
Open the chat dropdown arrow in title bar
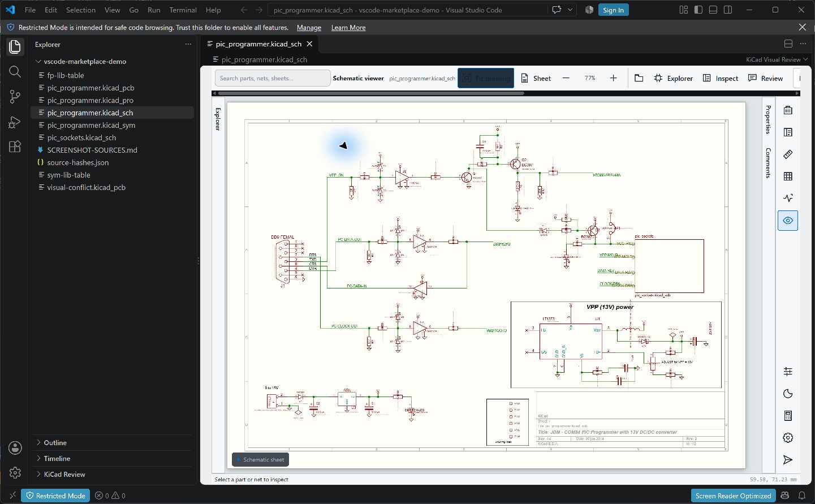[570, 10]
